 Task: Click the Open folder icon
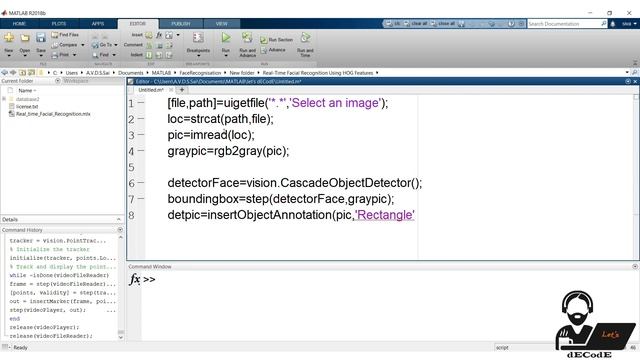point(25,38)
